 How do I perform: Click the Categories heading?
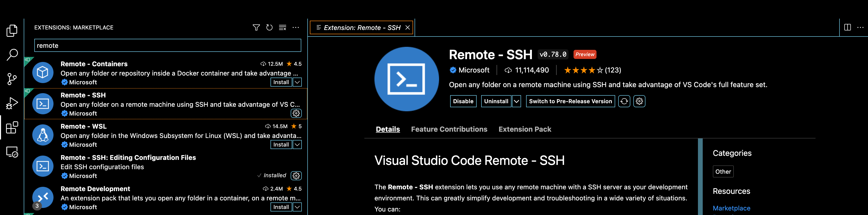click(732, 153)
